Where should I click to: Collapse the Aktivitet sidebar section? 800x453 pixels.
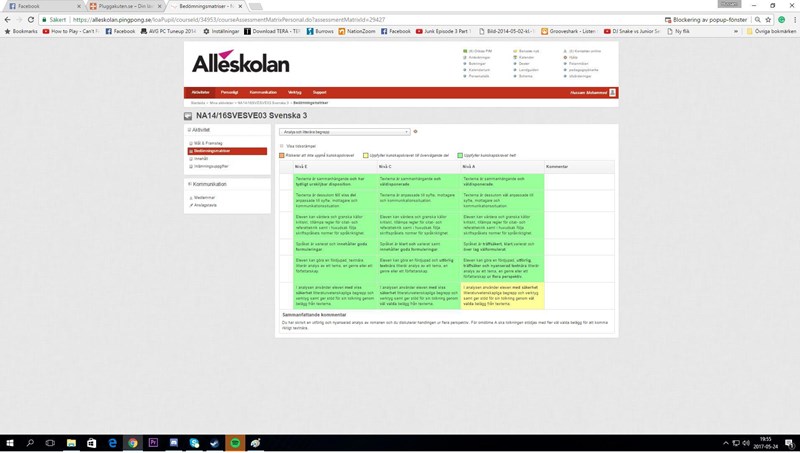(x=190, y=130)
